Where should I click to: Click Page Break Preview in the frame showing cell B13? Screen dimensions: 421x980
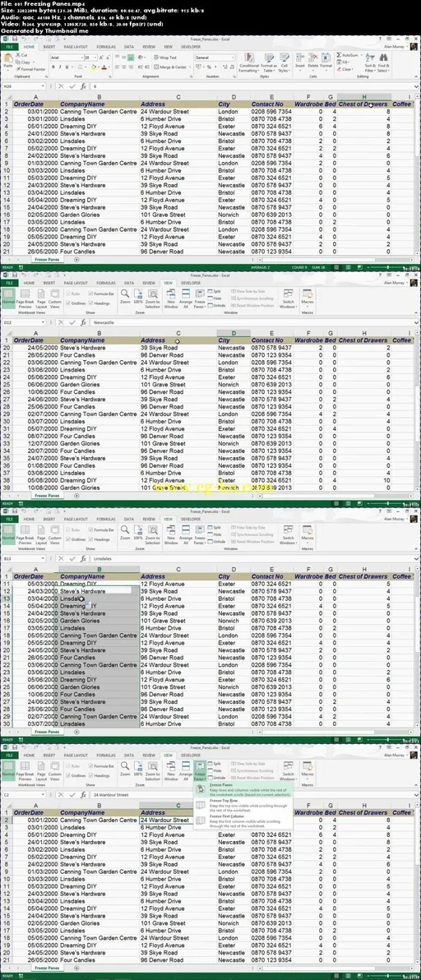click(x=25, y=533)
